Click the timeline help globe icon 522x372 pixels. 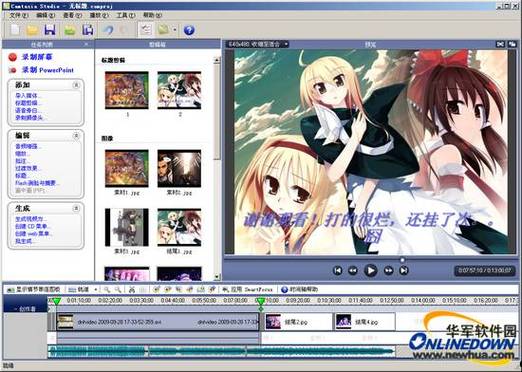(284, 290)
